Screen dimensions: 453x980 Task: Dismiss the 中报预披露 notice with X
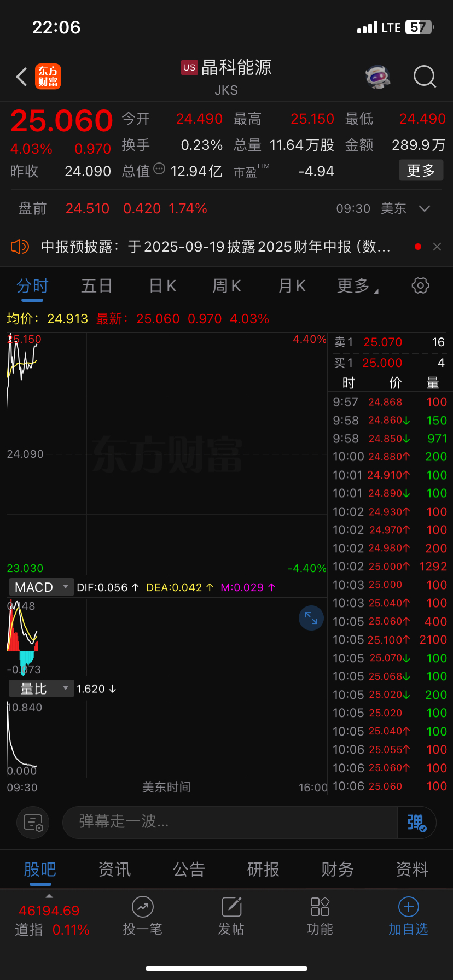pos(437,247)
